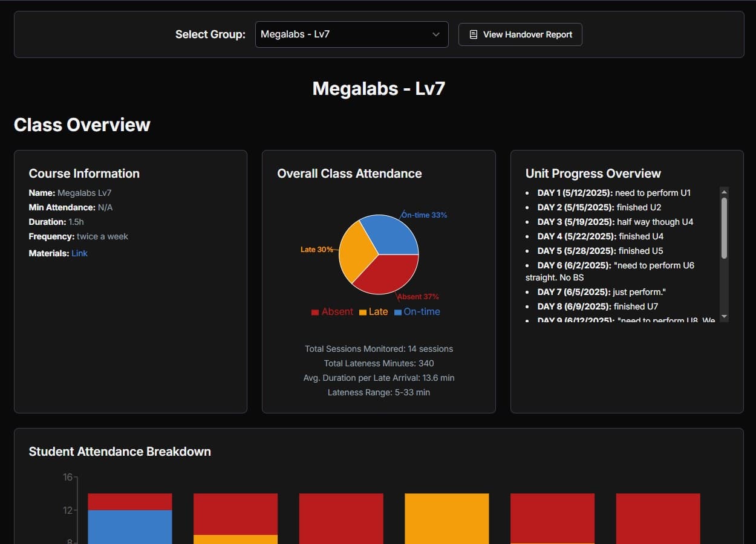Choose Megalabs - Lv7 from the group selector
This screenshot has width=756, height=544.
[351, 34]
